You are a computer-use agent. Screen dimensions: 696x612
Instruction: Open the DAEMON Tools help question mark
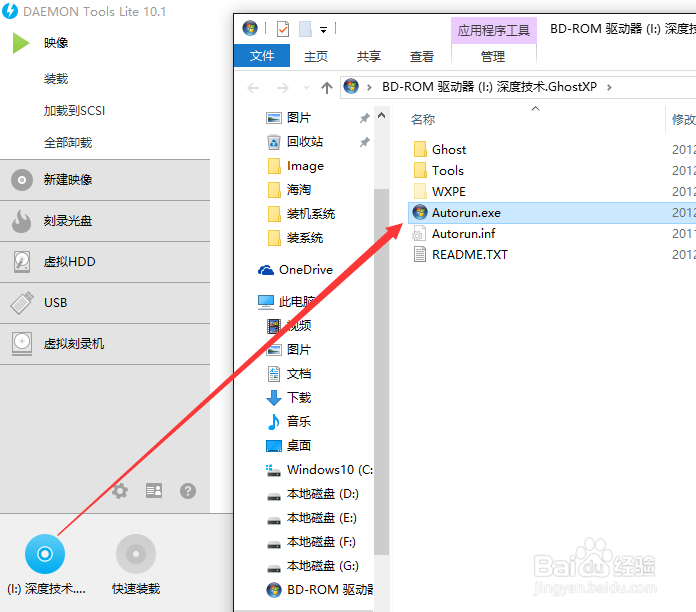(188, 491)
